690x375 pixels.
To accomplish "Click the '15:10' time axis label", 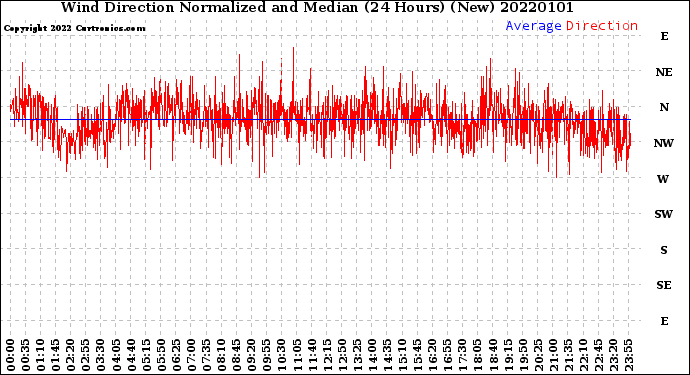I will pyautogui.click(x=402, y=355).
